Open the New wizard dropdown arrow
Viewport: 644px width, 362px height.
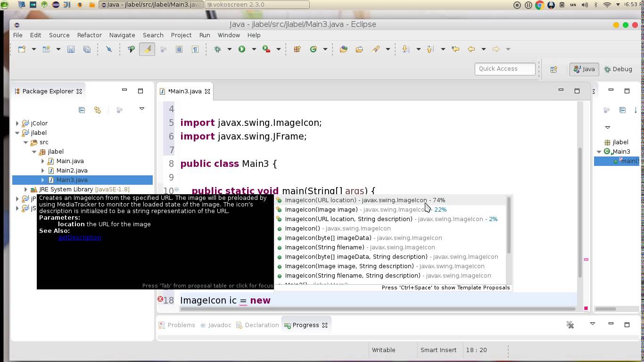click(x=33, y=49)
